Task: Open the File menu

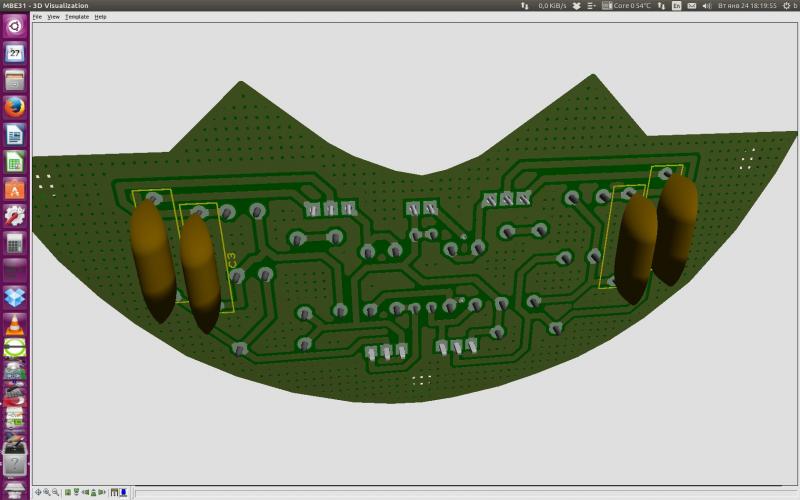Action: point(37,17)
